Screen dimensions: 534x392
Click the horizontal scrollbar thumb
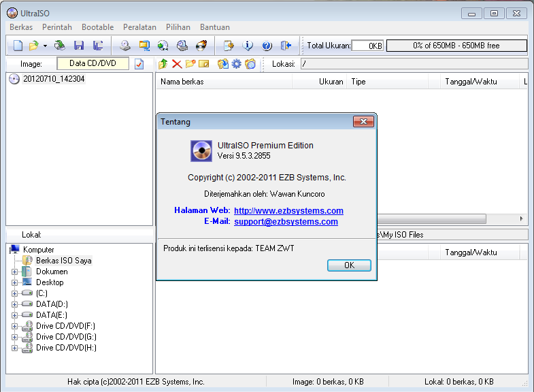pyautogui.click(x=431, y=218)
